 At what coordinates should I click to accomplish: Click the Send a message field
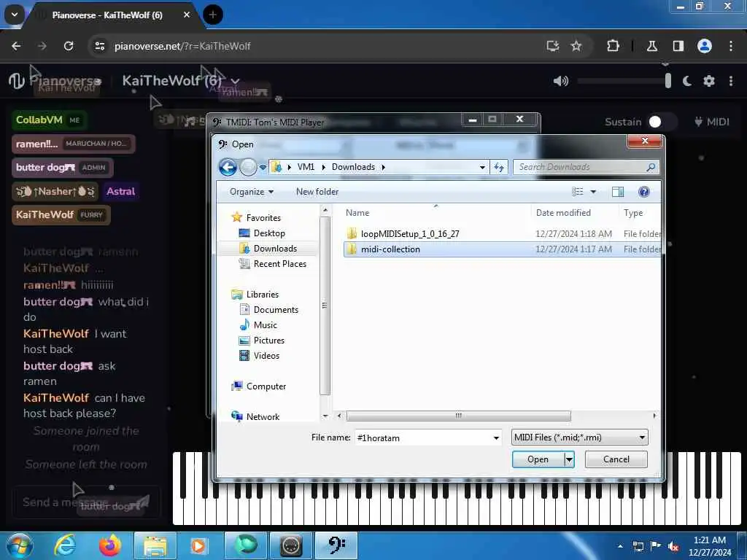point(86,502)
